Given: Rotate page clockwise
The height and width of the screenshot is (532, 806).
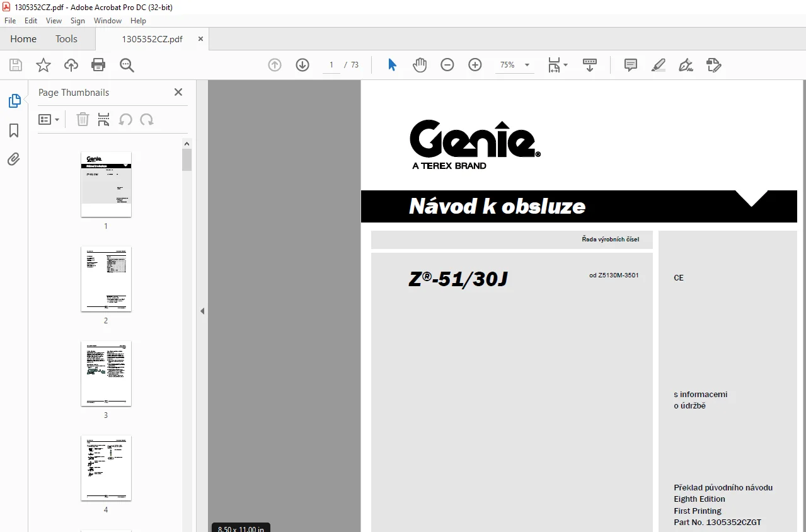Looking at the screenshot, I should [147, 119].
